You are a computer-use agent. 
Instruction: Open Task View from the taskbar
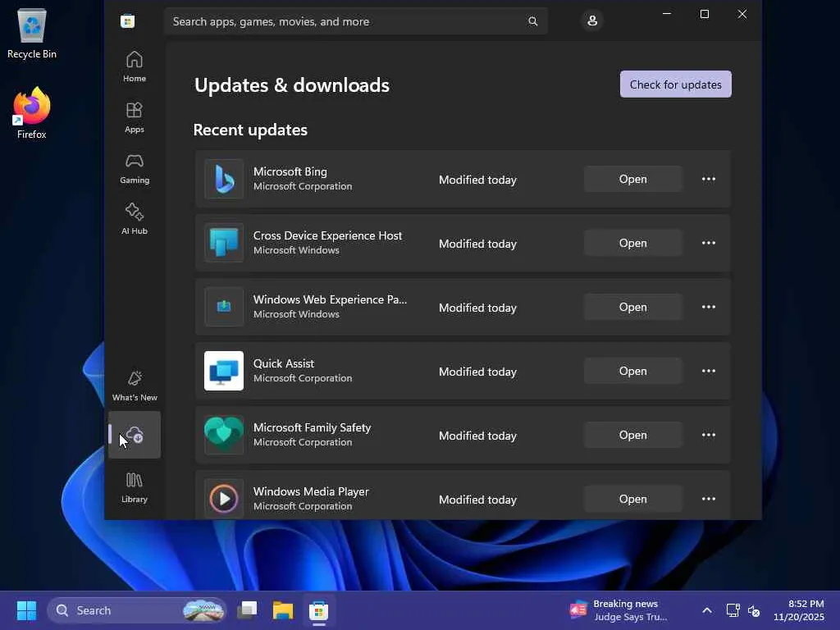tap(247, 610)
